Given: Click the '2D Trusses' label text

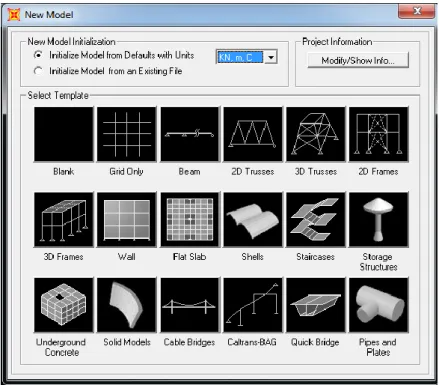Looking at the screenshot, I should [253, 171].
